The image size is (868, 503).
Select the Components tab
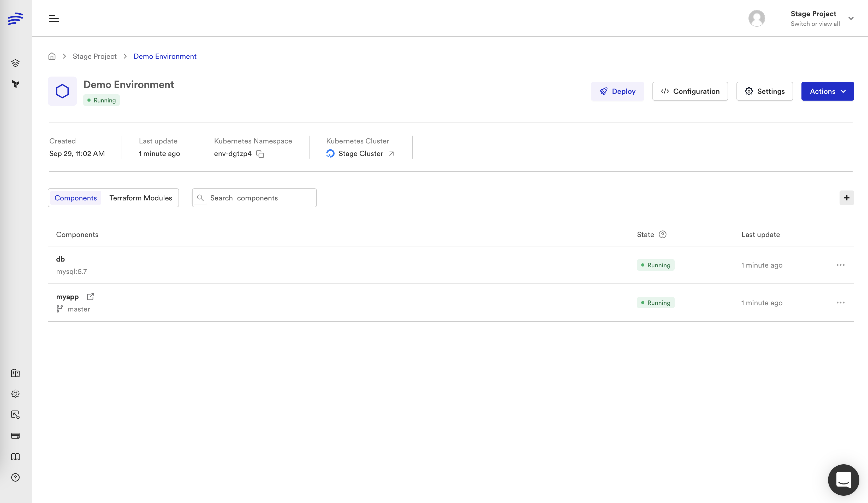pos(75,198)
